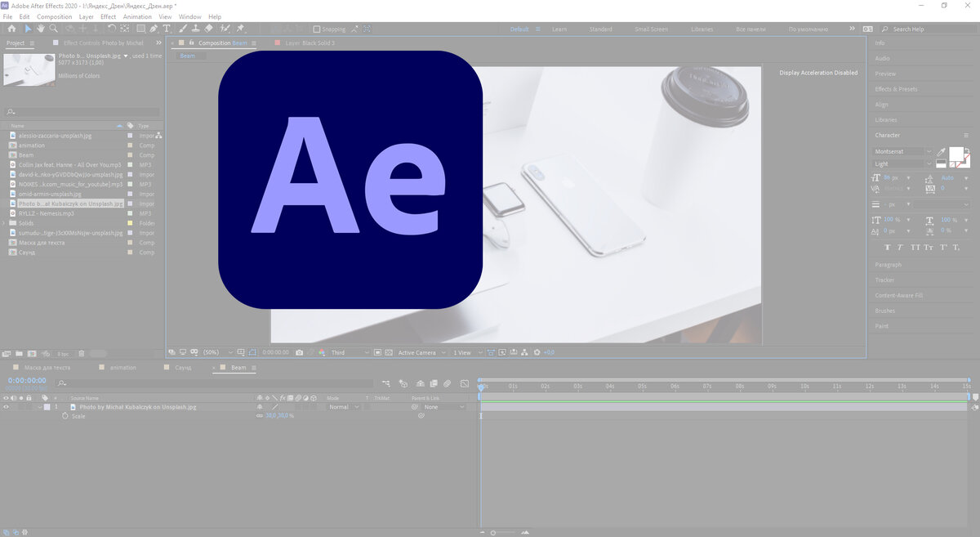Screen dimensions: 980x537
Task: Swap fill and stroke colors arrow
Action: pyautogui.click(x=967, y=150)
